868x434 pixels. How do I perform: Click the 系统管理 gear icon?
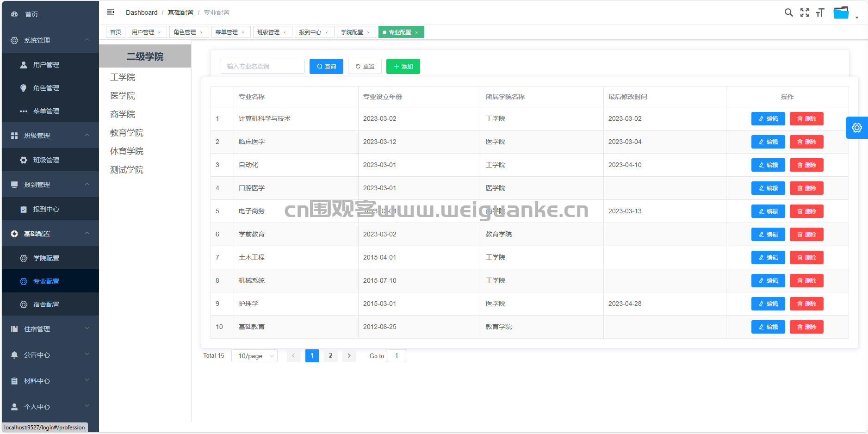[x=14, y=40]
